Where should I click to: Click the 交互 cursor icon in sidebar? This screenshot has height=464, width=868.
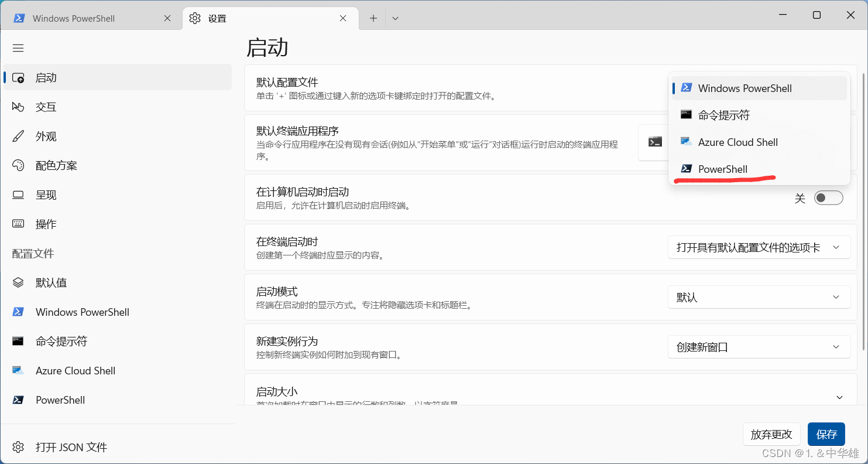(x=18, y=107)
